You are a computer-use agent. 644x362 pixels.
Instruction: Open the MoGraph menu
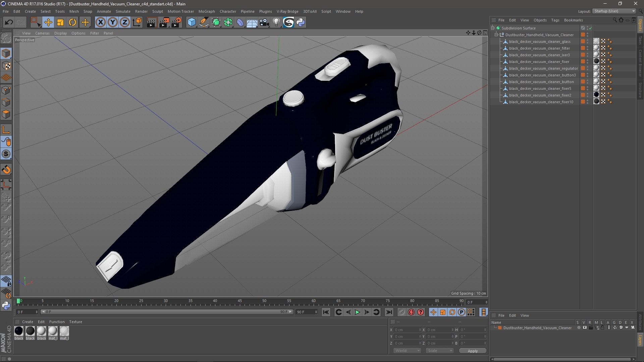(206, 11)
